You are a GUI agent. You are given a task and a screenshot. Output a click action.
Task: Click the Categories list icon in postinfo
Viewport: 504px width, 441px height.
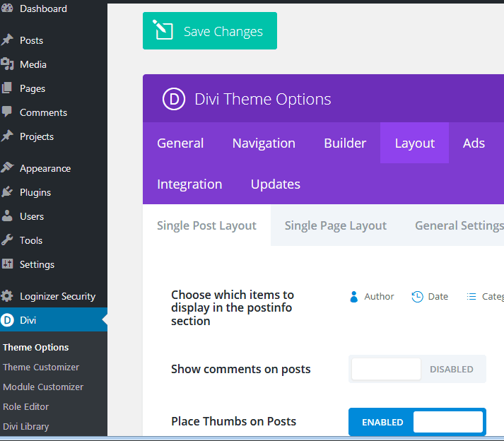[x=471, y=296]
